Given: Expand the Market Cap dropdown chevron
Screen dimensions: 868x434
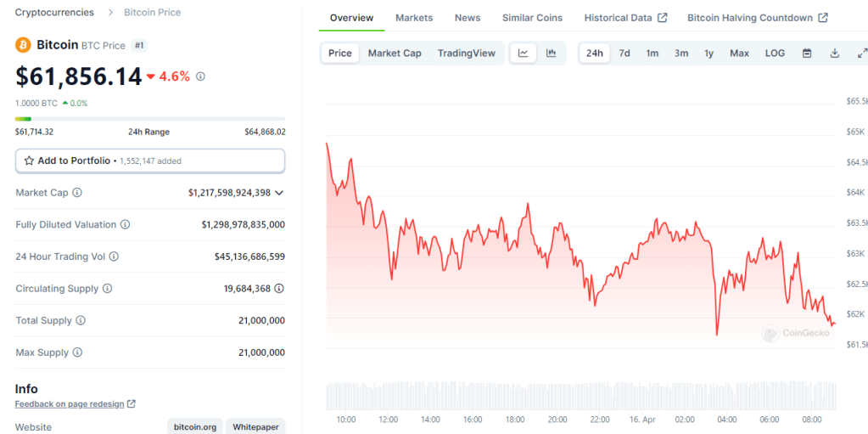Looking at the screenshot, I should [279, 193].
